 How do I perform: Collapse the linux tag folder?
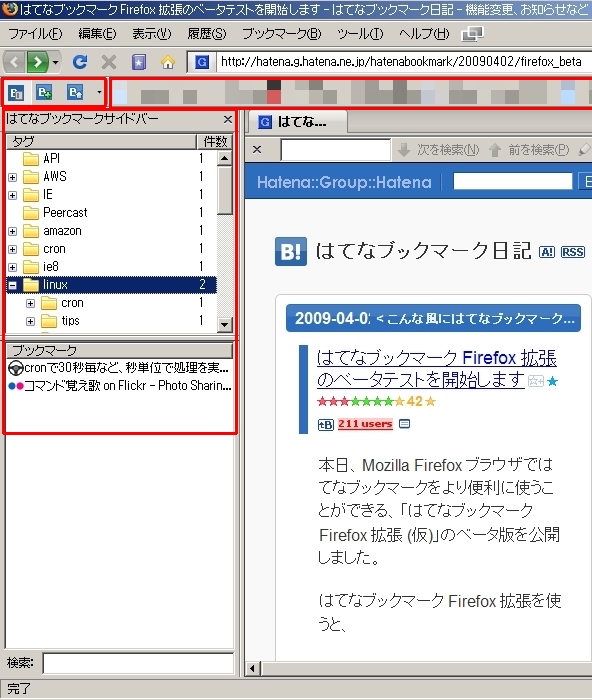[x=13, y=285]
